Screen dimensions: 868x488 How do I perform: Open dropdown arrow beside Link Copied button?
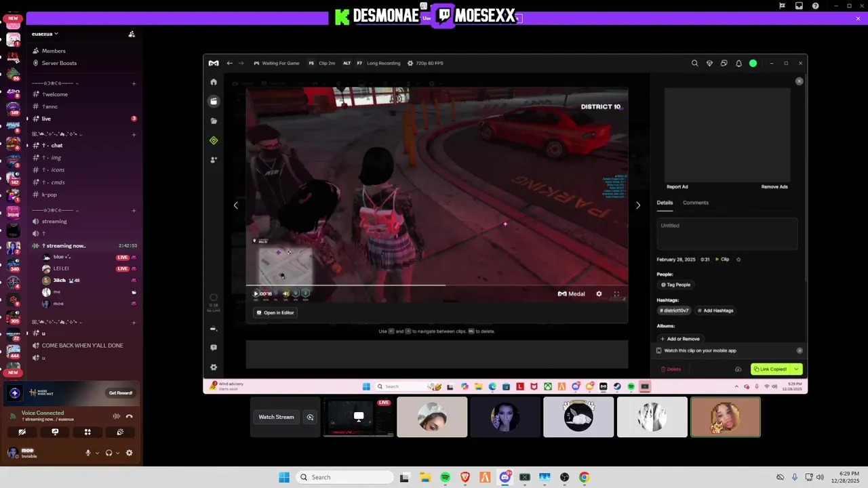tap(797, 369)
